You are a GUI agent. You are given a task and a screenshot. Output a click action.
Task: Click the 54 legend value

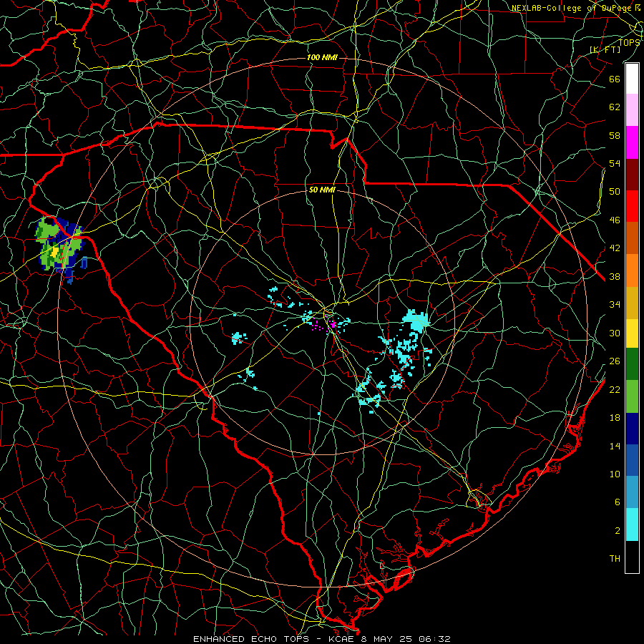615,163
